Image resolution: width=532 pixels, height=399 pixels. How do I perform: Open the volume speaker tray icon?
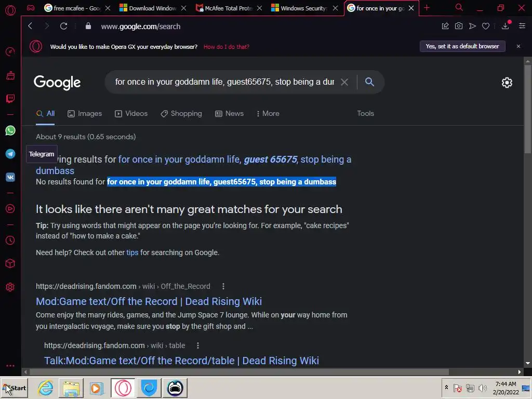(x=482, y=388)
